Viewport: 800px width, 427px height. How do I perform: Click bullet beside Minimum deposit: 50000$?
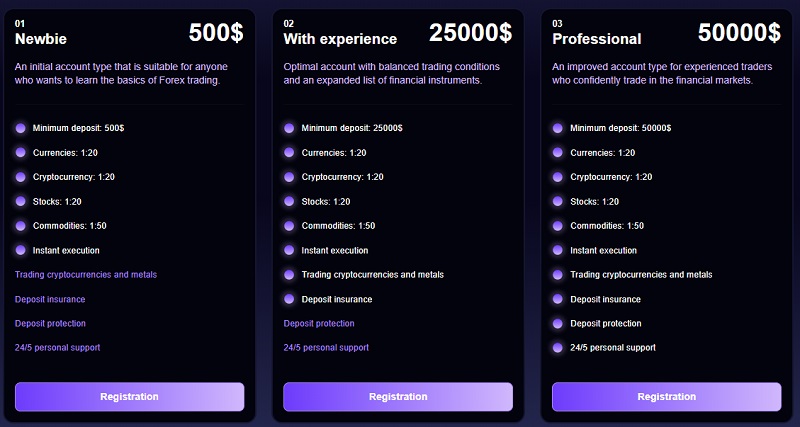558,128
